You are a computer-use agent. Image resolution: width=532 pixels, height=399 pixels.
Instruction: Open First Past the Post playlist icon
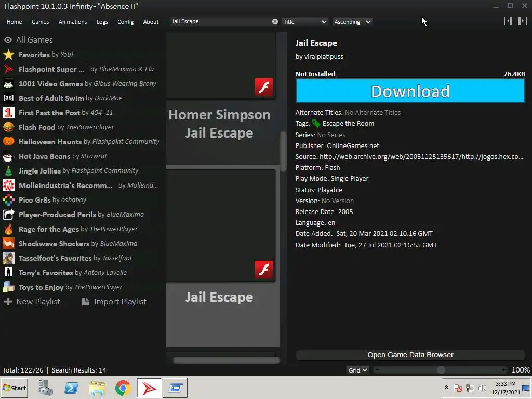tap(8, 113)
